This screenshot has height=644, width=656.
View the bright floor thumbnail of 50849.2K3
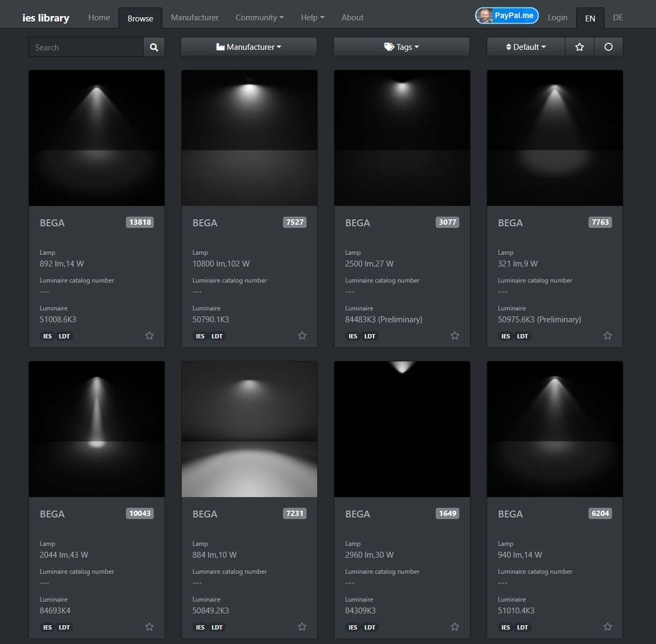[249, 429]
